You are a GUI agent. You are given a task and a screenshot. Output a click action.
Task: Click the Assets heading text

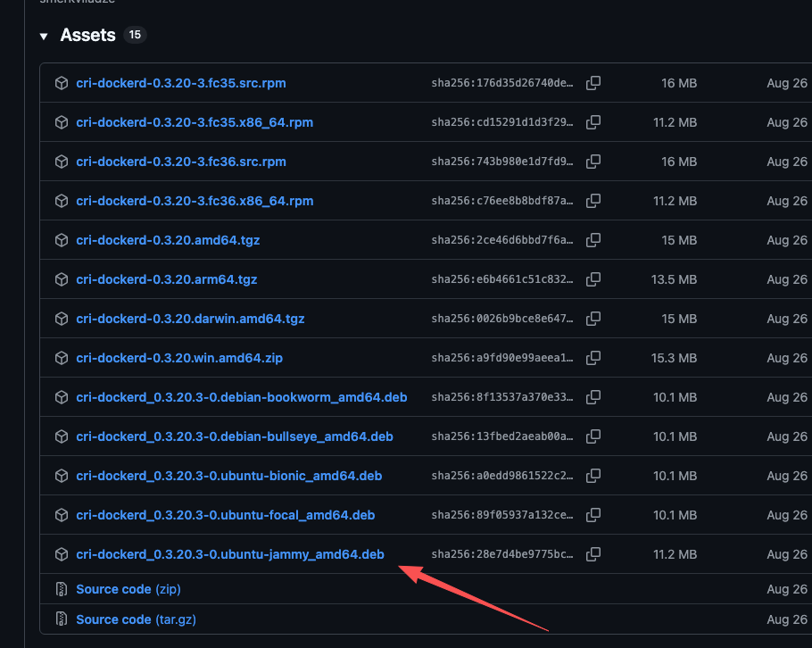[87, 36]
